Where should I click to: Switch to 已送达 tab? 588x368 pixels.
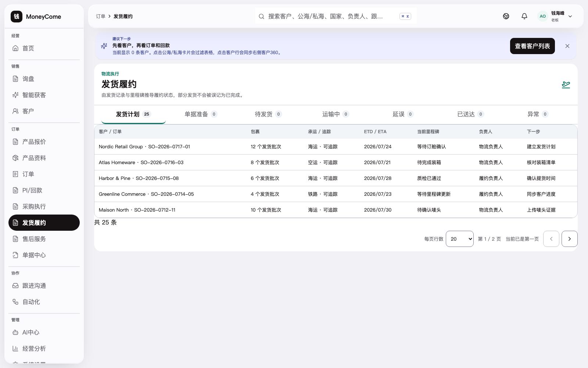click(470, 114)
